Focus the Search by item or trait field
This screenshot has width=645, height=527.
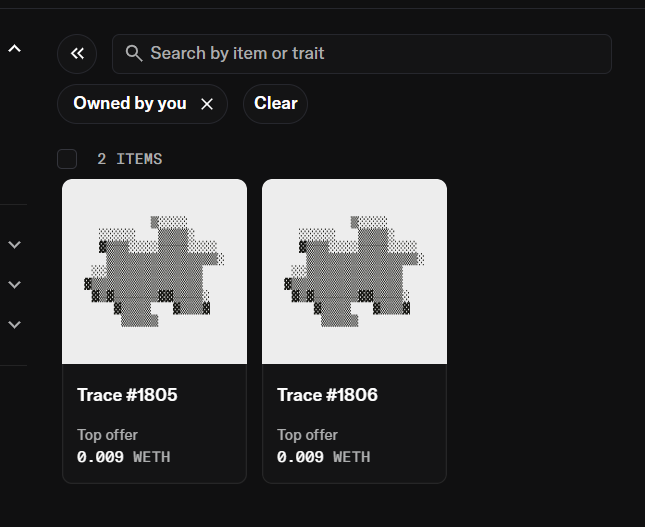[362, 54]
